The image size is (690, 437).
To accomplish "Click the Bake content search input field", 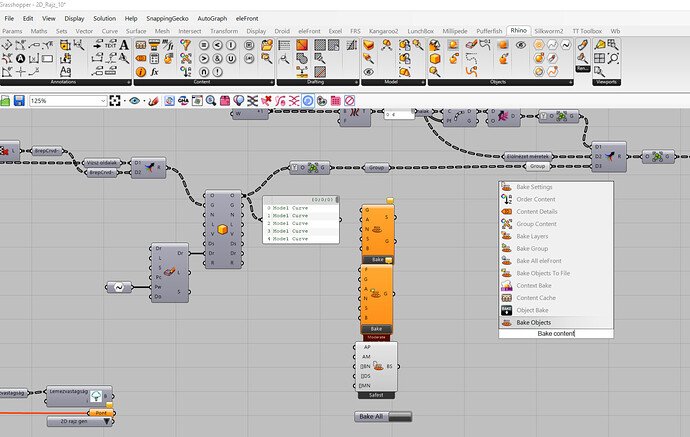I will (556, 333).
